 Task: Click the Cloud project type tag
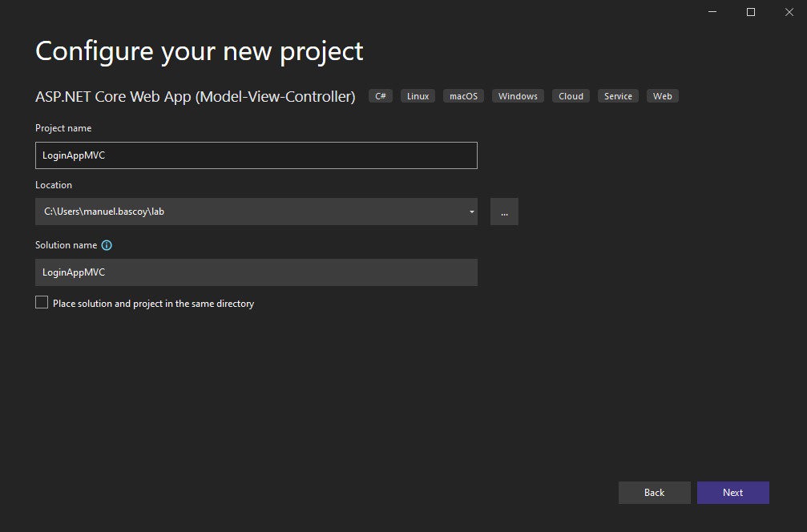coord(571,96)
